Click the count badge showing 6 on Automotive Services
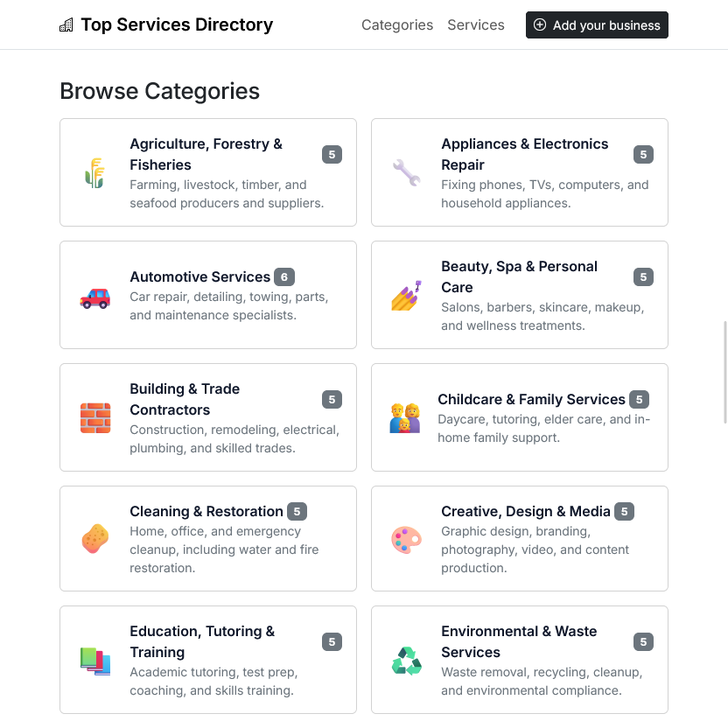This screenshot has height=728, width=728. coord(283,276)
